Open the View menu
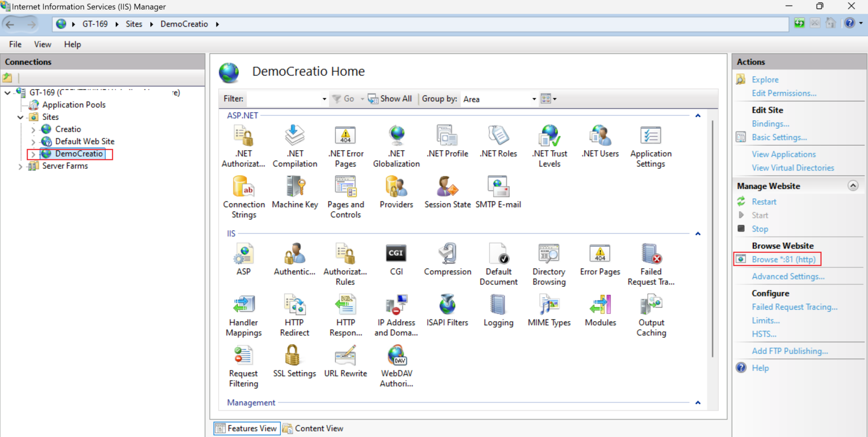 pos(42,44)
